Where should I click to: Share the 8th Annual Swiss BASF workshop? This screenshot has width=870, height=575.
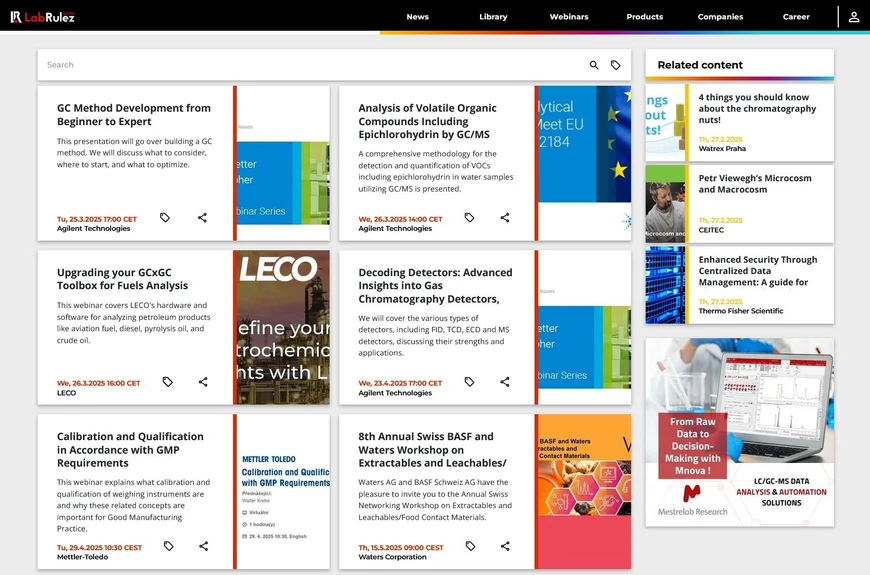coord(505,546)
